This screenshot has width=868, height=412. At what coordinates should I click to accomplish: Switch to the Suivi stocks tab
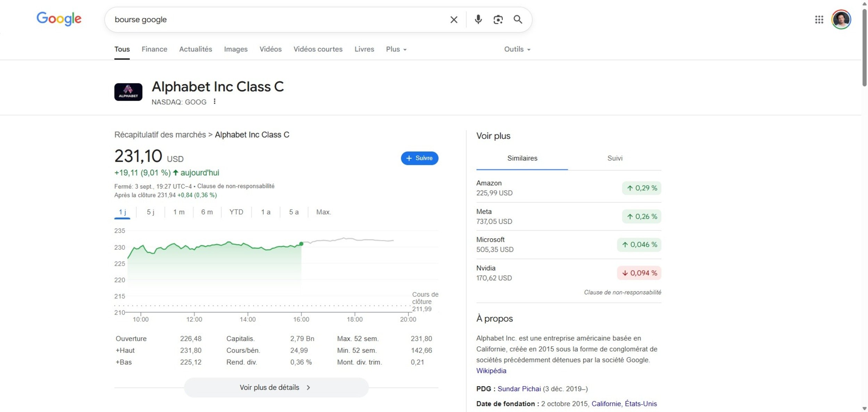(x=615, y=158)
